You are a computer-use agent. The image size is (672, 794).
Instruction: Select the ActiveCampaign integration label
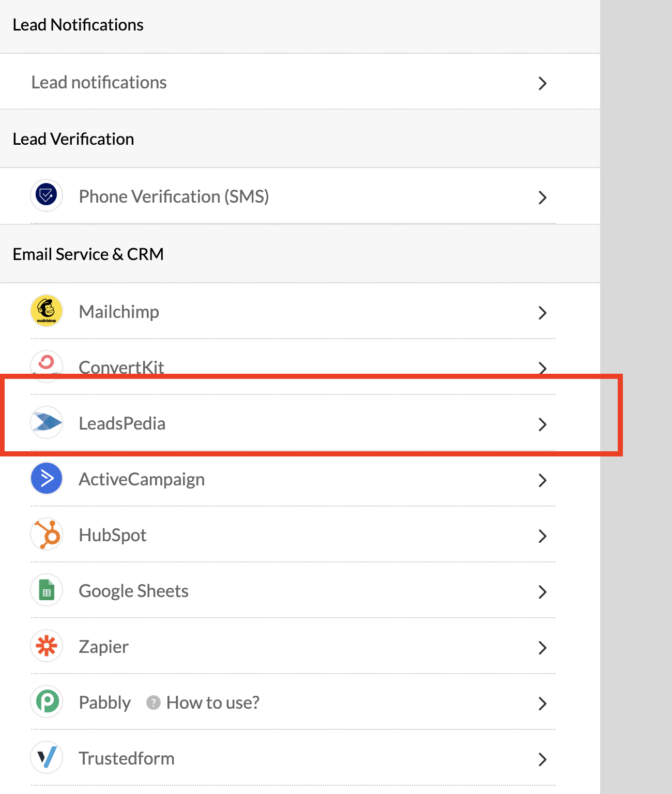point(142,479)
